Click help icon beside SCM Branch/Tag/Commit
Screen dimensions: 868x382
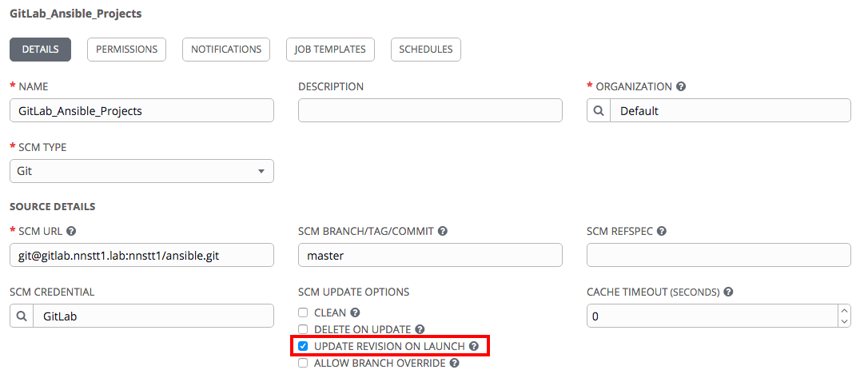[x=443, y=231]
